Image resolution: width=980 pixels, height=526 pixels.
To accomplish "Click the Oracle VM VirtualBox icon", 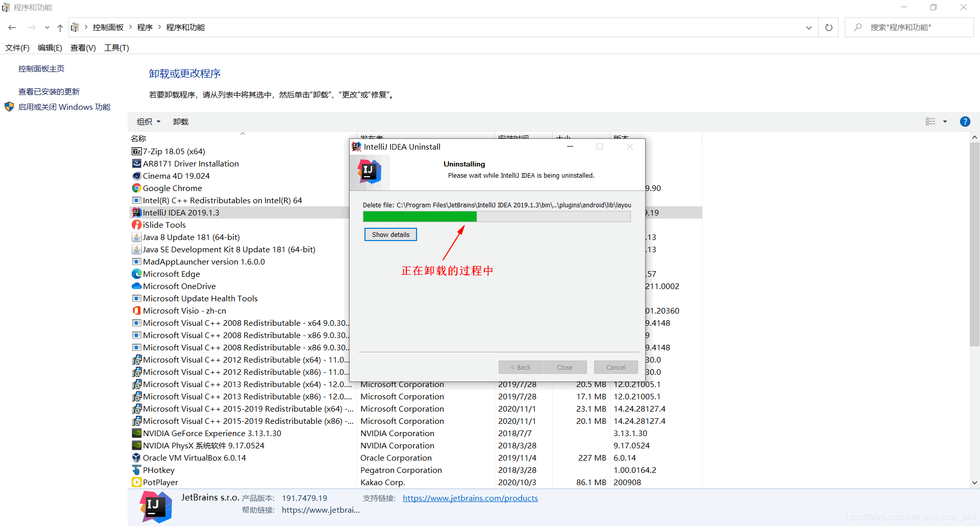I will tap(136, 458).
